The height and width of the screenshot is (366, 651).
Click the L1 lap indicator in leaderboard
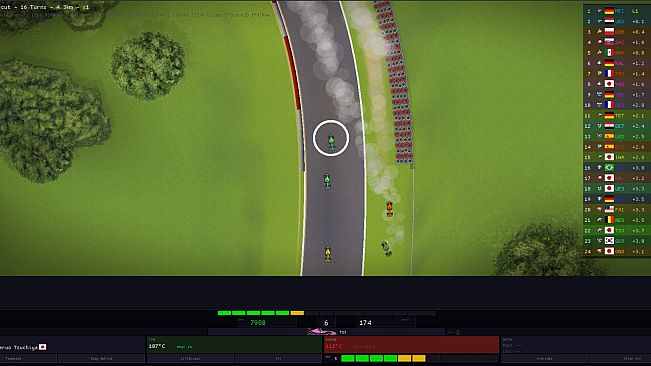(635, 11)
